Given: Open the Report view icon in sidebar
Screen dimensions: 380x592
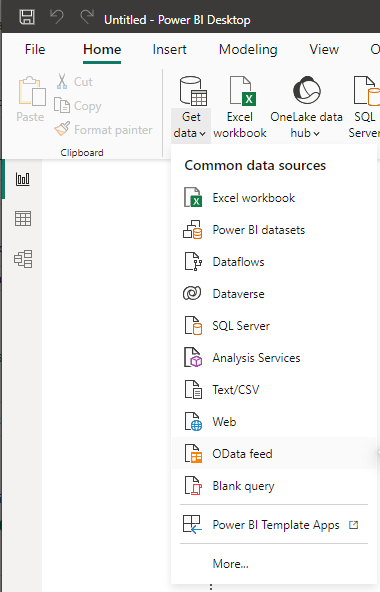Looking at the screenshot, I should (x=23, y=179).
